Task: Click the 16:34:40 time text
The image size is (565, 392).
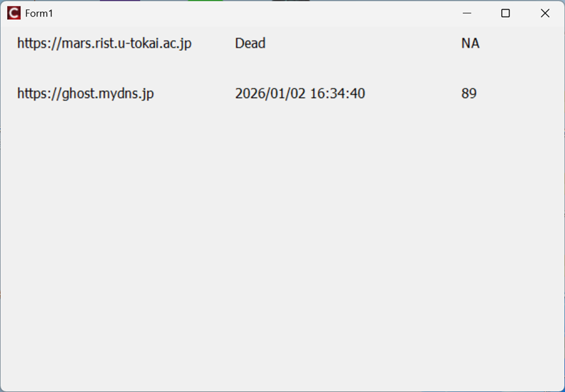Action: 337,94
